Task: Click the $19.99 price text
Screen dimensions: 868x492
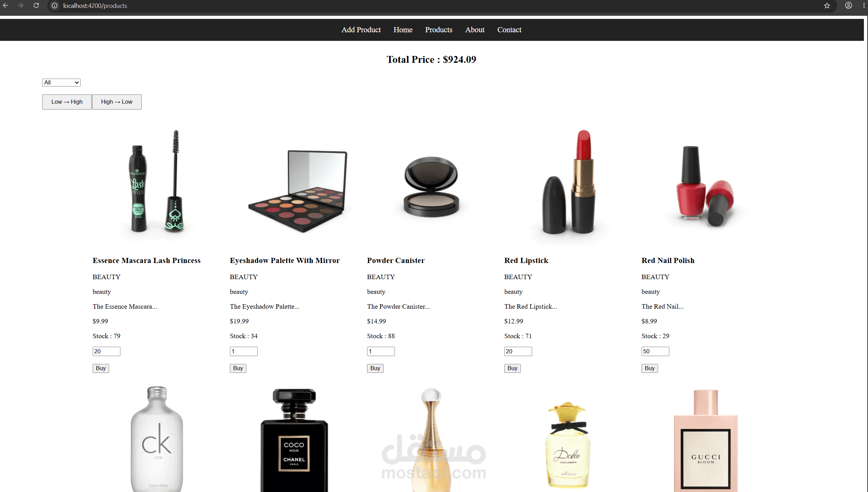Action: tap(239, 321)
